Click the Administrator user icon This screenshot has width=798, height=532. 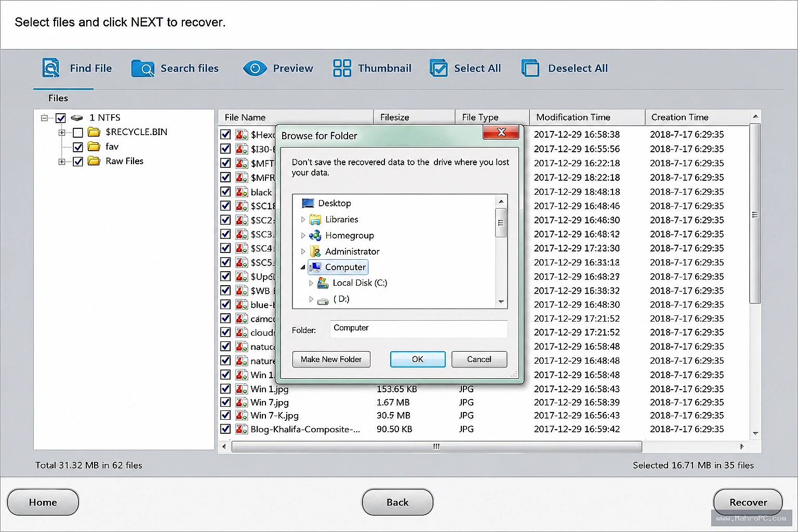pos(315,251)
